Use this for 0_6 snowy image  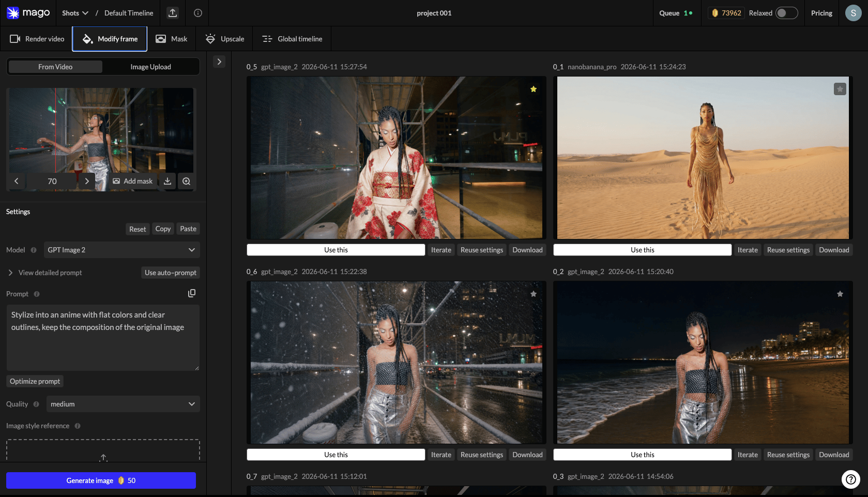coord(336,455)
